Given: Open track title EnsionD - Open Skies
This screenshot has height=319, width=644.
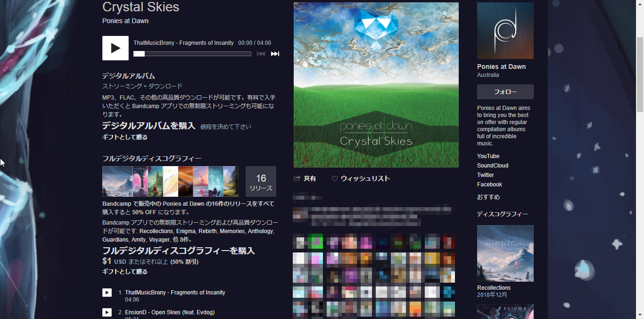Looking at the screenshot, I should (170, 312).
